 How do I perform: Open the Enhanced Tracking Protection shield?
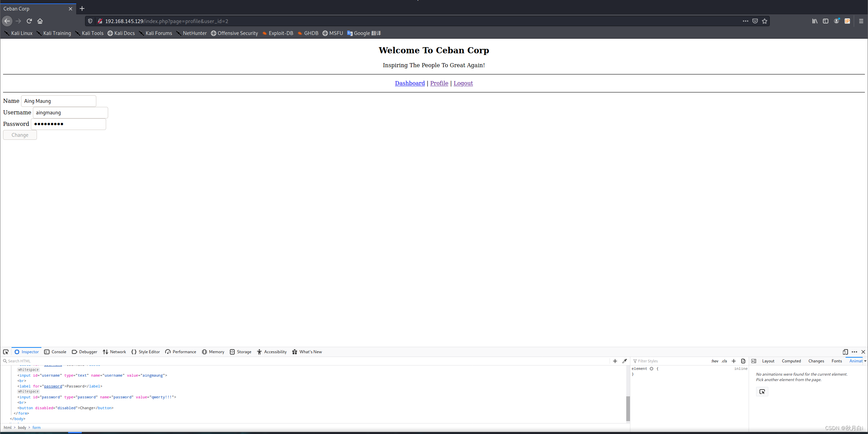[x=90, y=21]
